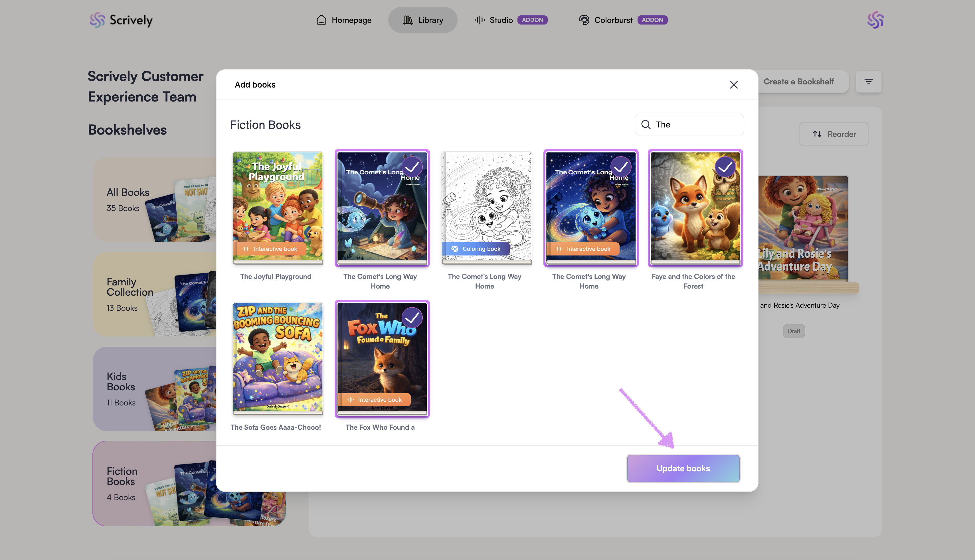The width and height of the screenshot is (975, 560).
Task: Click the Reorder button
Action: [834, 134]
